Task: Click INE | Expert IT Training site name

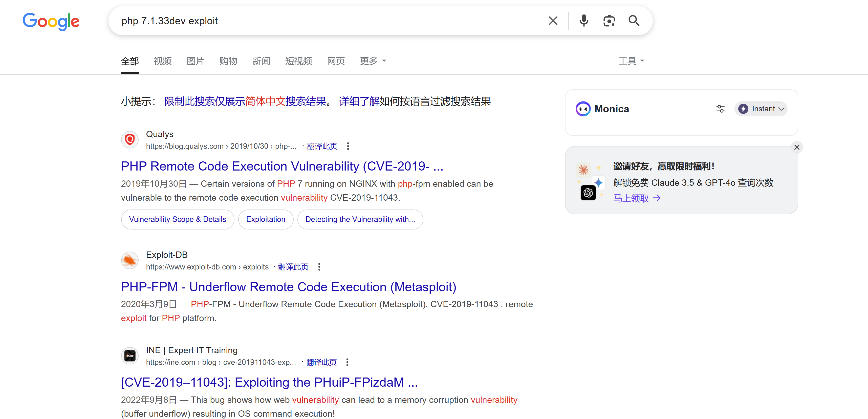Action: [x=191, y=350]
